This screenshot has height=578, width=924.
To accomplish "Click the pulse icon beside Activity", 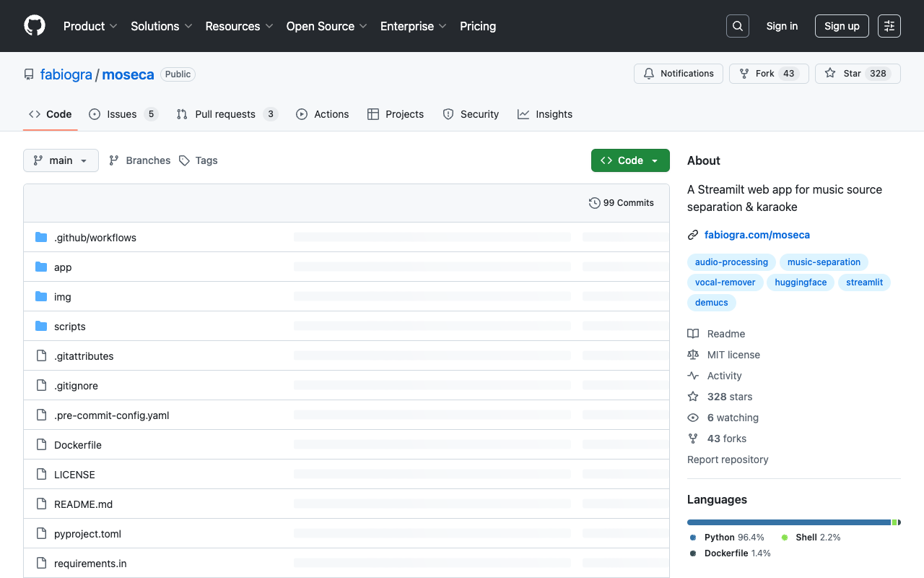I will [x=693, y=376].
